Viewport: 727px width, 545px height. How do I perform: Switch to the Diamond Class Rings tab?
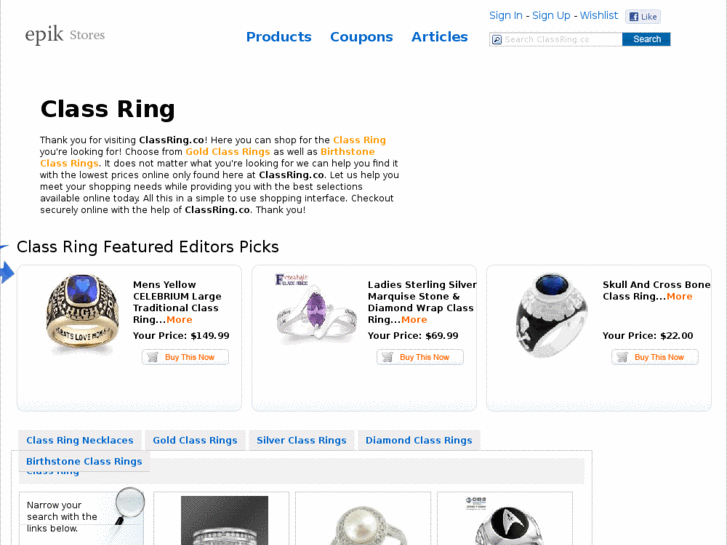[x=418, y=441]
